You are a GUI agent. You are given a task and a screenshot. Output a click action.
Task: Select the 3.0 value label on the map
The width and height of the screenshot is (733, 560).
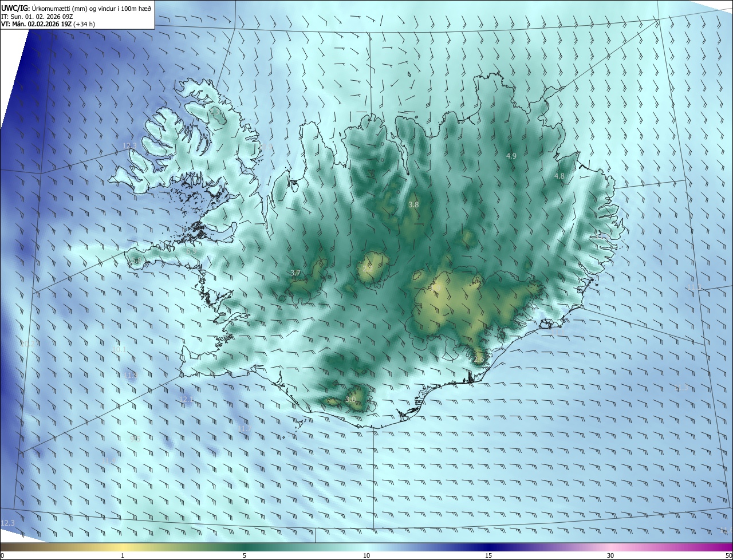tap(351, 399)
